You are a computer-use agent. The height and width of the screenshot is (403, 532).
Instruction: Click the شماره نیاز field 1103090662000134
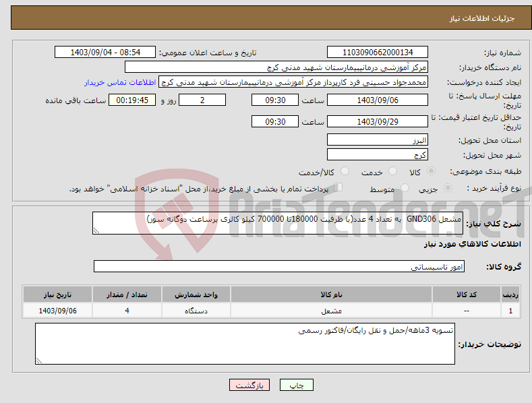[378, 53]
